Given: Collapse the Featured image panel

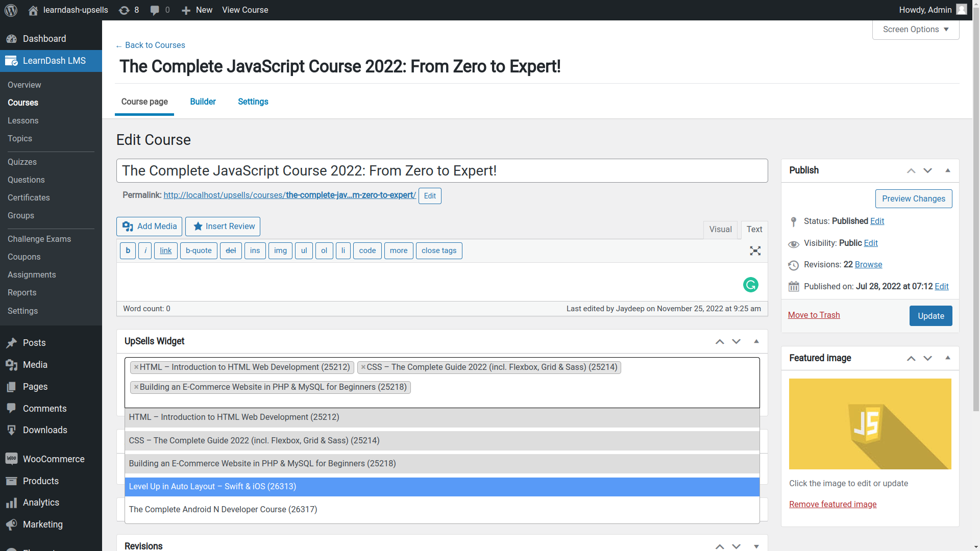Looking at the screenshot, I should point(948,358).
